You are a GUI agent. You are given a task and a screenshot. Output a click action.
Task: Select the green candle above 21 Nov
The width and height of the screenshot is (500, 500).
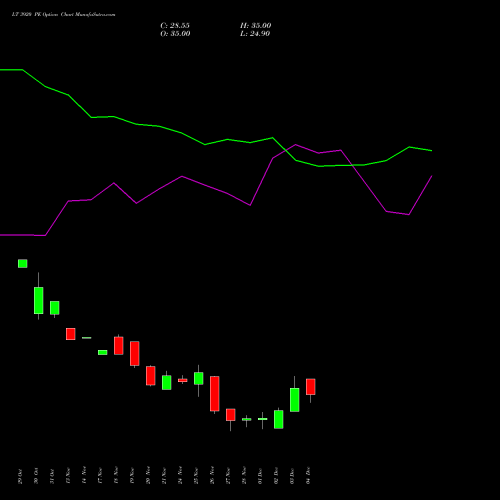[167, 382]
